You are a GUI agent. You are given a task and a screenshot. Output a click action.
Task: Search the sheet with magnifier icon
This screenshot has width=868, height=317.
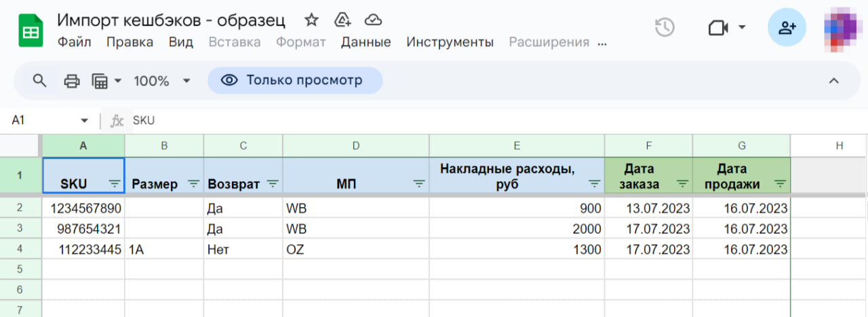pos(40,81)
